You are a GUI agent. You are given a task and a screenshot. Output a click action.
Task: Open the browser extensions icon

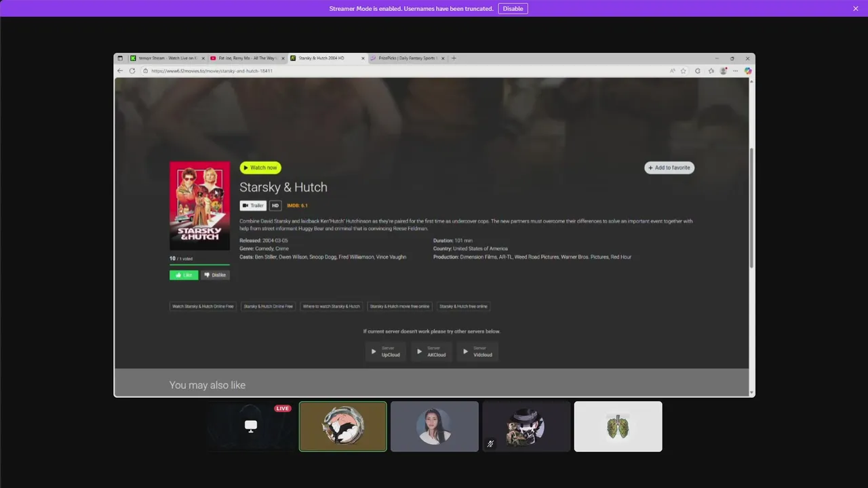point(698,70)
